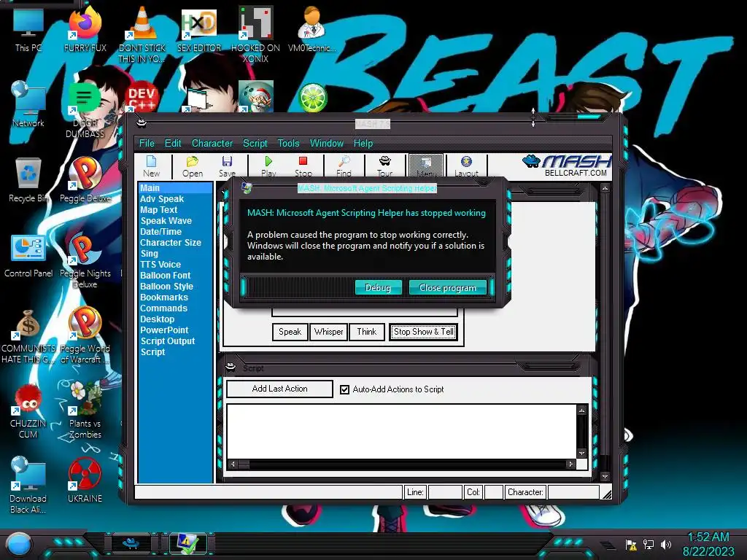
Task: Click the Think button
Action: pyautogui.click(x=366, y=332)
